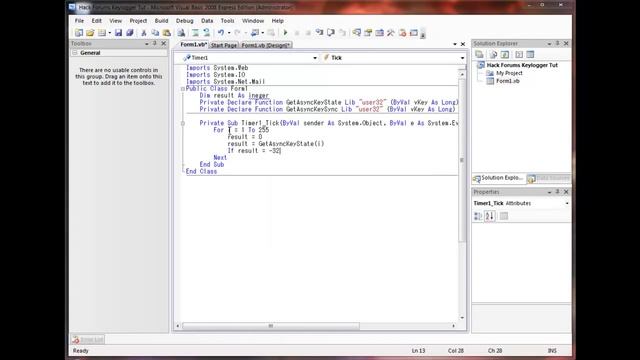This screenshot has height=360, width=640.
Task: Open the Build menu
Action: pos(161,20)
